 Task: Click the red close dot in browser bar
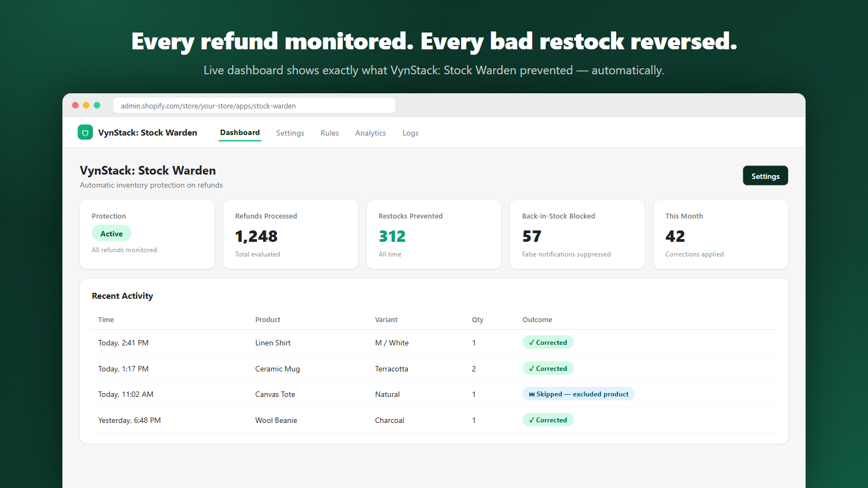pyautogui.click(x=75, y=105)
